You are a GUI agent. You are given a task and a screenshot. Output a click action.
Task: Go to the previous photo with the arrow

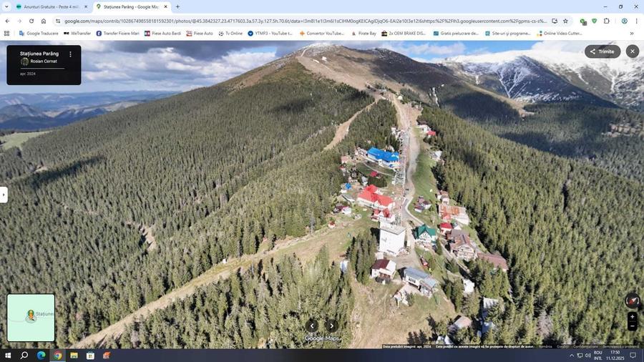click(x=312, y=326)
